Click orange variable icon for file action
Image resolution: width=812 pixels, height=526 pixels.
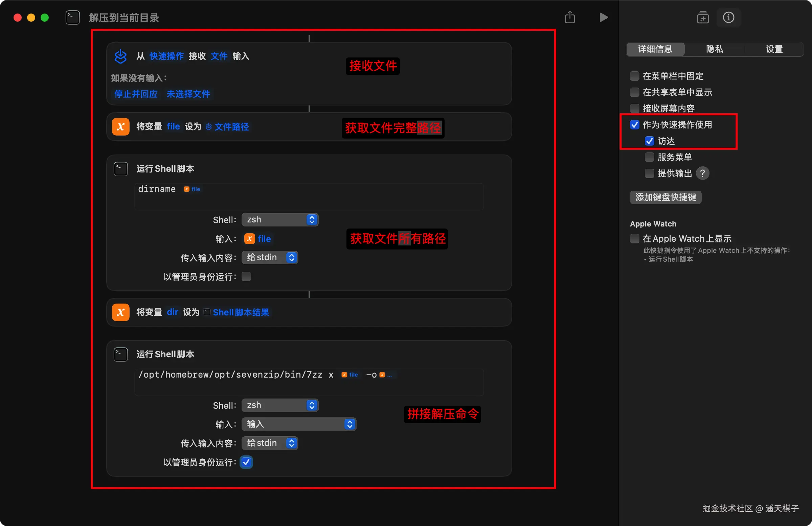[x=120, y=127]
